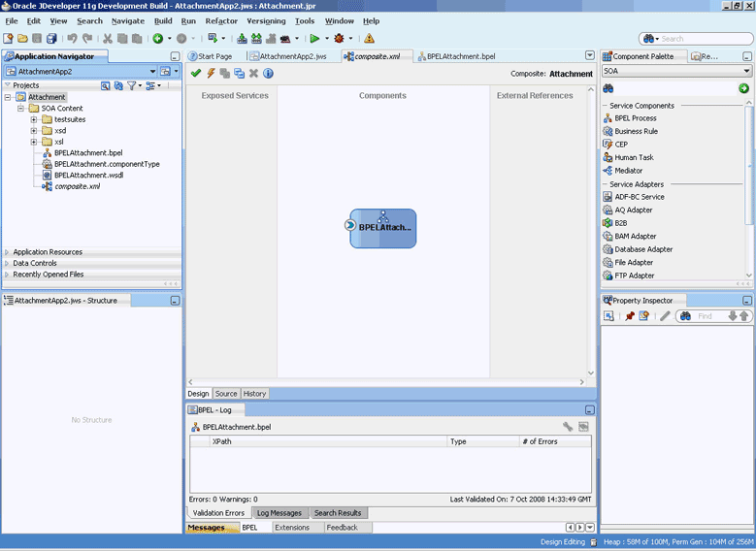Switch to the BPELAttachment.bpel editor tab
Viewport: 756px width, 551px height.
tap(460, 56)
